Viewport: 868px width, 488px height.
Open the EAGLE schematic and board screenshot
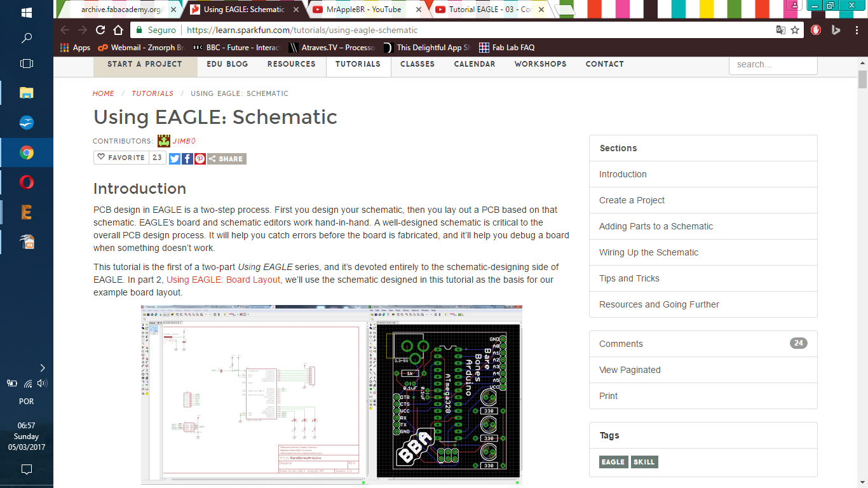click(x=332, y=395)
